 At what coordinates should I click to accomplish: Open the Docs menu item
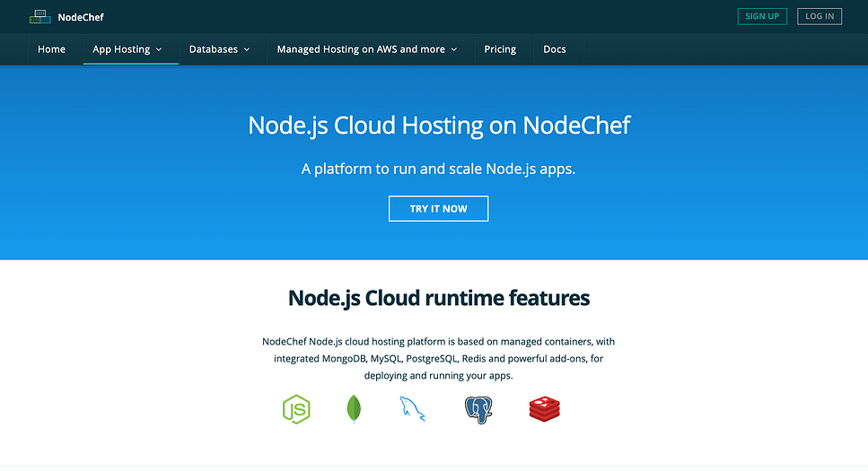[555, 49]
